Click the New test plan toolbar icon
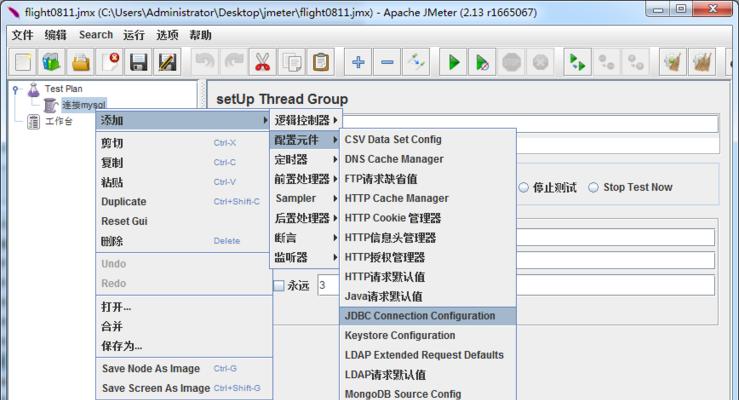Screen dimensions: 739x400 (23, 62)
